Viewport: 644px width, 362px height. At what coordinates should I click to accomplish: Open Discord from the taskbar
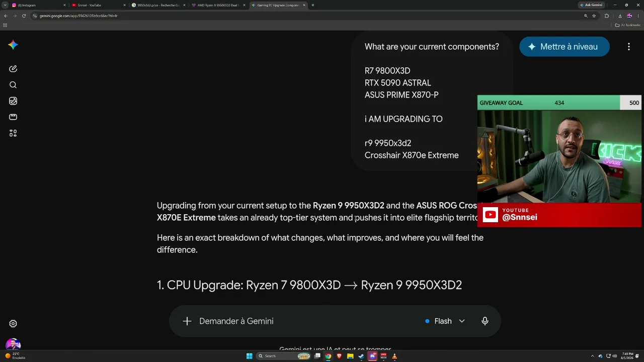372,356
